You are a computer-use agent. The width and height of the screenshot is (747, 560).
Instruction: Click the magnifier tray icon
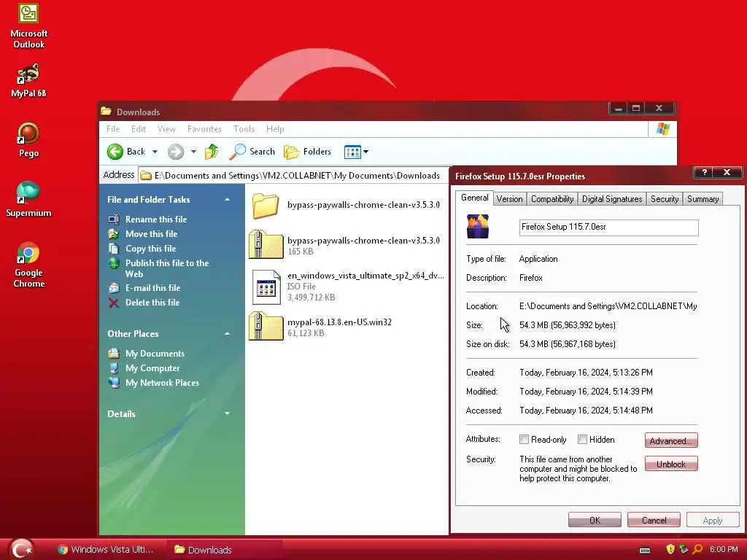click(697, 550)
